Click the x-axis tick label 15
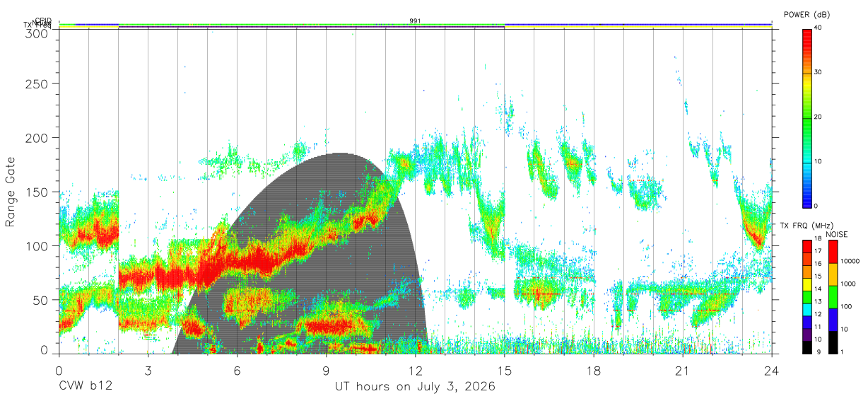Viewport: 868px width, 401px height. point(505,371)
